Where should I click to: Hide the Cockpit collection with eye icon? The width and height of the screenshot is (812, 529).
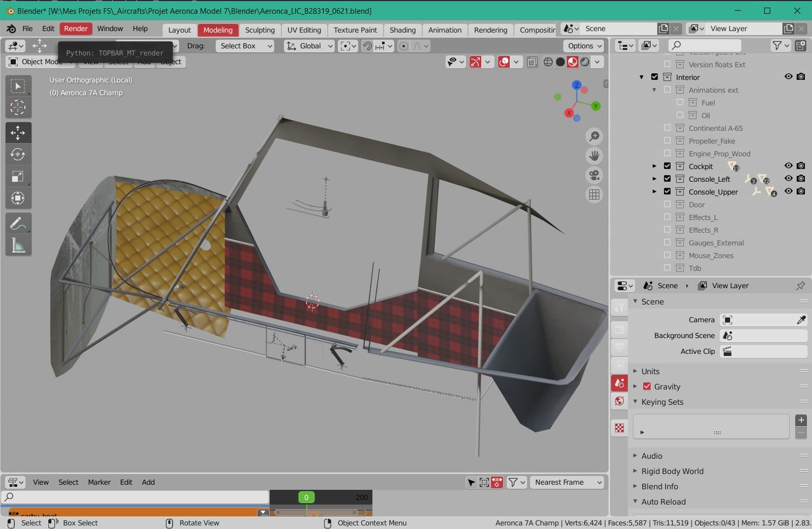point(788,166)
